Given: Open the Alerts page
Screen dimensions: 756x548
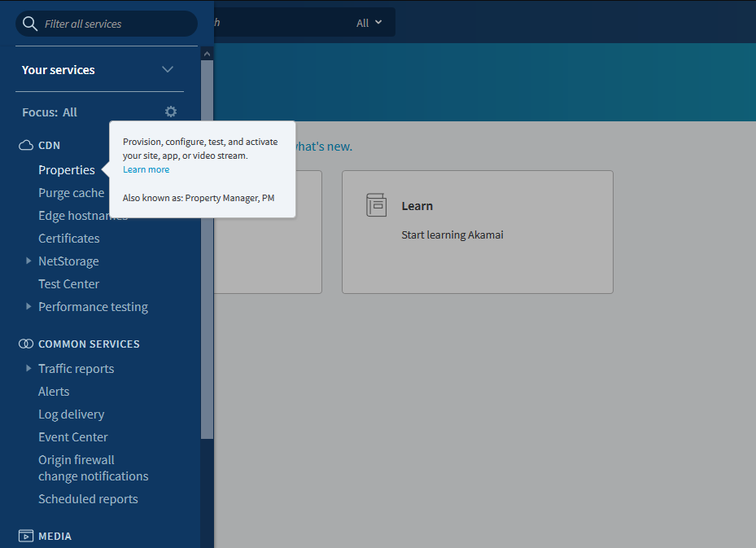Looking at the screenshot, I should [54, 392].
